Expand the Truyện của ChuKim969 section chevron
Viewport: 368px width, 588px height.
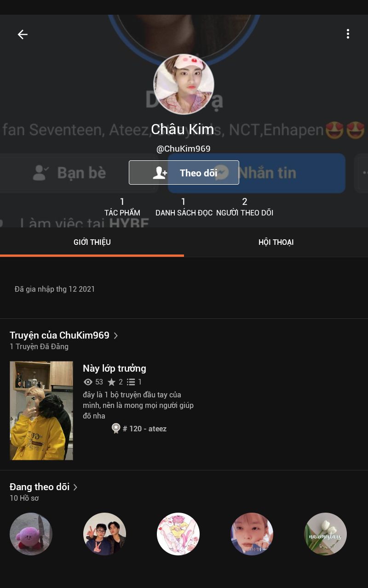coord(116,335)
